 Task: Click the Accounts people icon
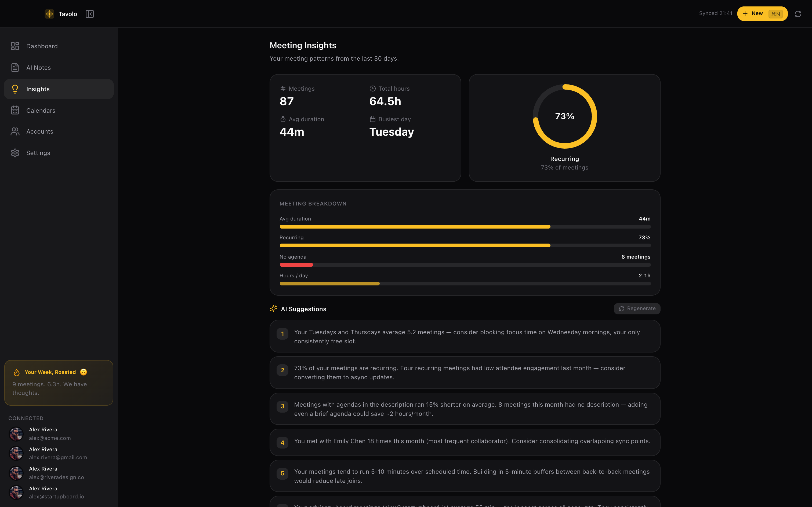(x=15, y=131)
